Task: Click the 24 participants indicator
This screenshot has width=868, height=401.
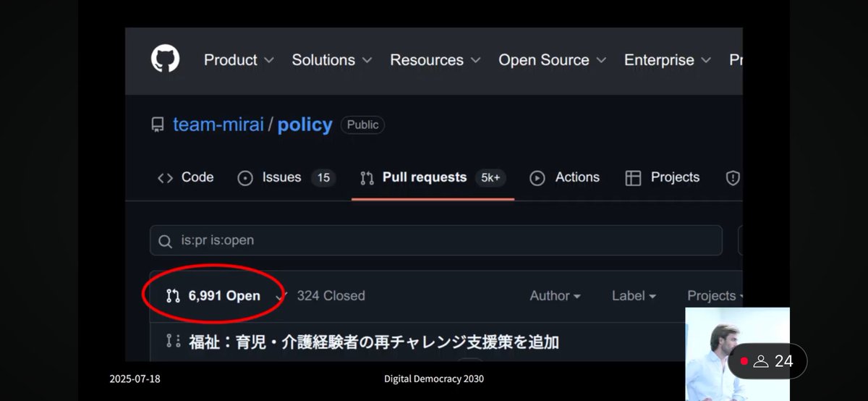Action: (767, 361)
